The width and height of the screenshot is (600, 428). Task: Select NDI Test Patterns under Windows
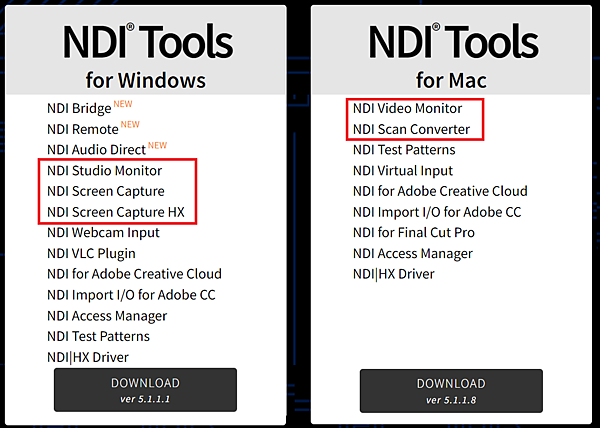pyautogui.click(x=98, y=337)
